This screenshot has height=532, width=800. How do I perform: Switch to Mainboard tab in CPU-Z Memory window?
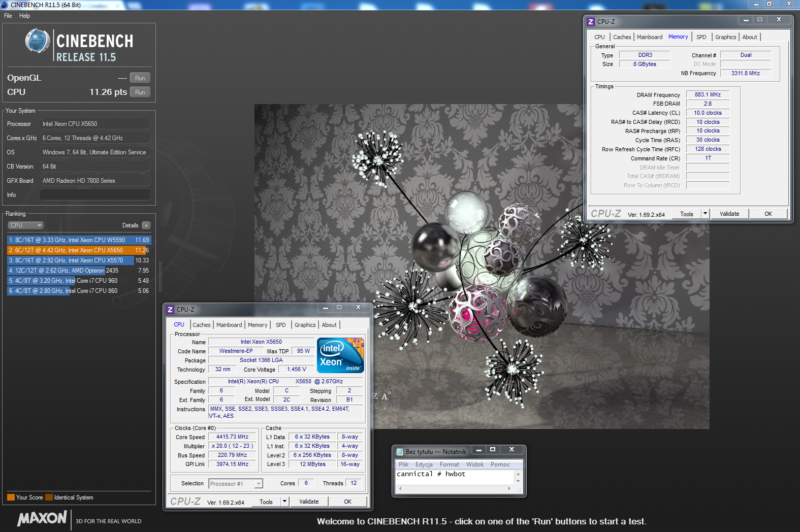[x=650, y=37]
